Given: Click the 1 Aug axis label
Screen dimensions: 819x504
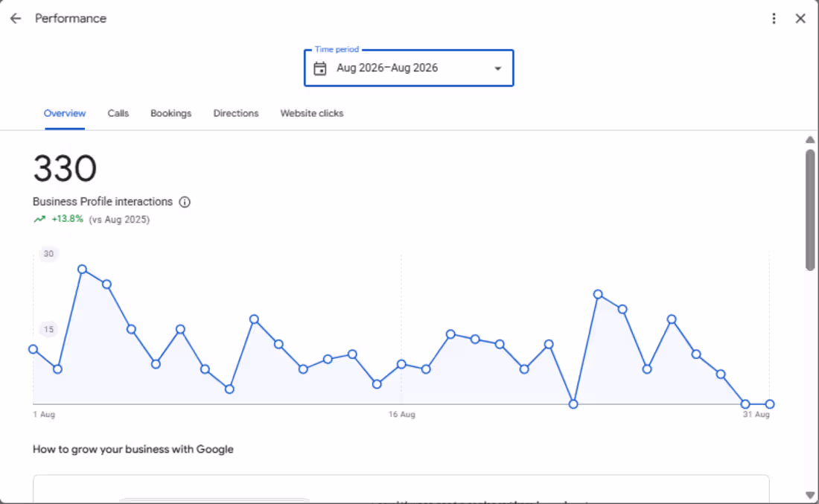Looking at the screenshot, I should 44,414.
